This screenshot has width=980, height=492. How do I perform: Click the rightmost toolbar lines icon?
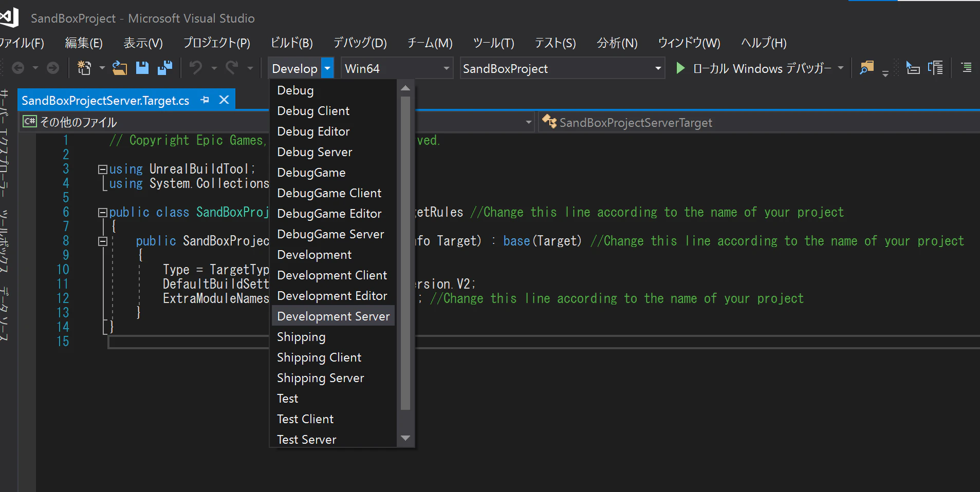(967, 68)
